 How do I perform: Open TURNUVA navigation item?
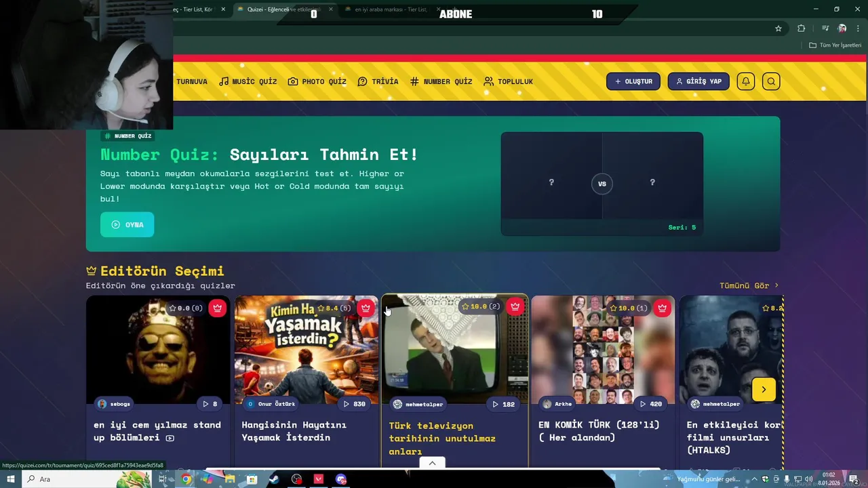(x=192, y=81)
